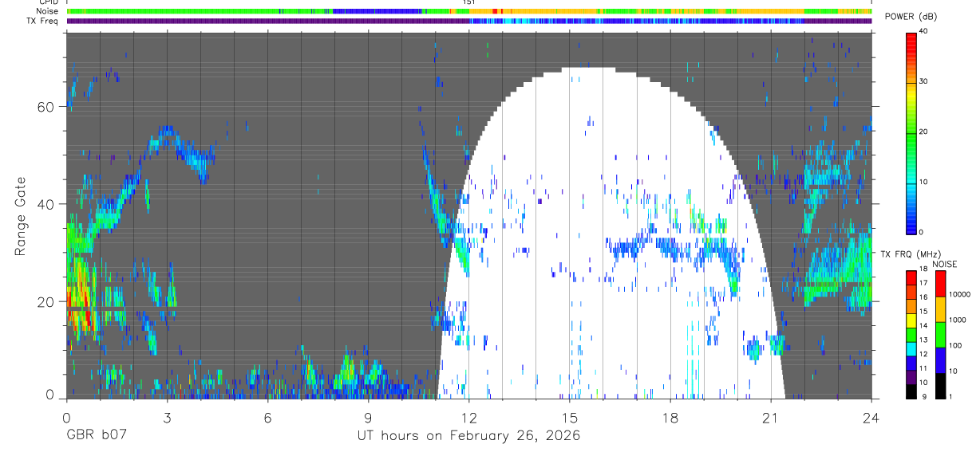Click the 40 value on the POWER scale
The image size is (980, 452).
[924, 32]
